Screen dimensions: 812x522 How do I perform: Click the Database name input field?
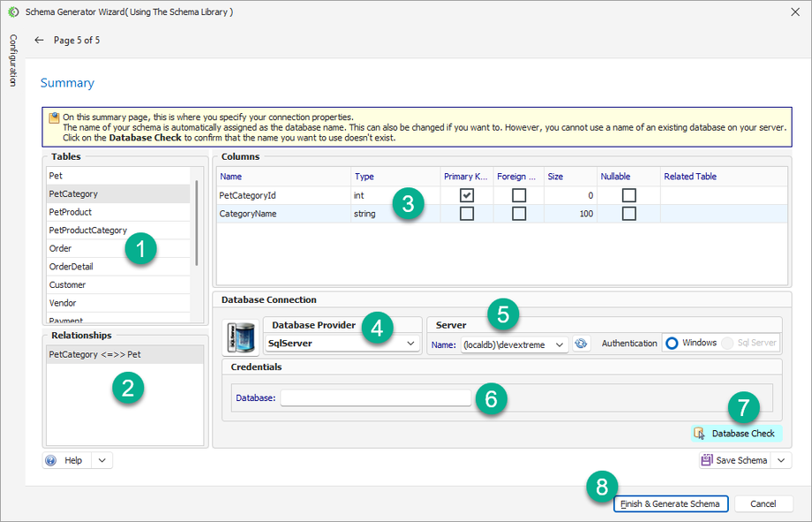click(x=376, y=397)
